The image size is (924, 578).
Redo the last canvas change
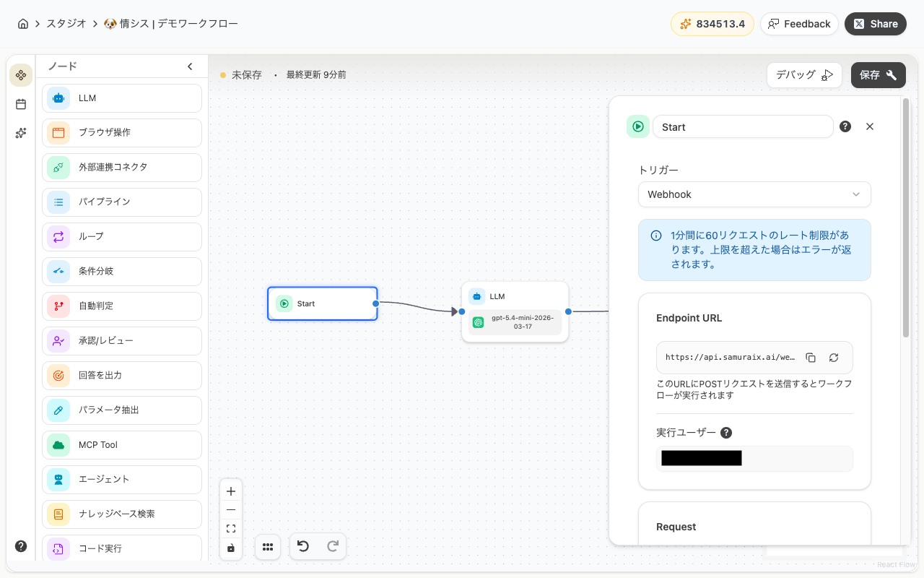point(332,546)
